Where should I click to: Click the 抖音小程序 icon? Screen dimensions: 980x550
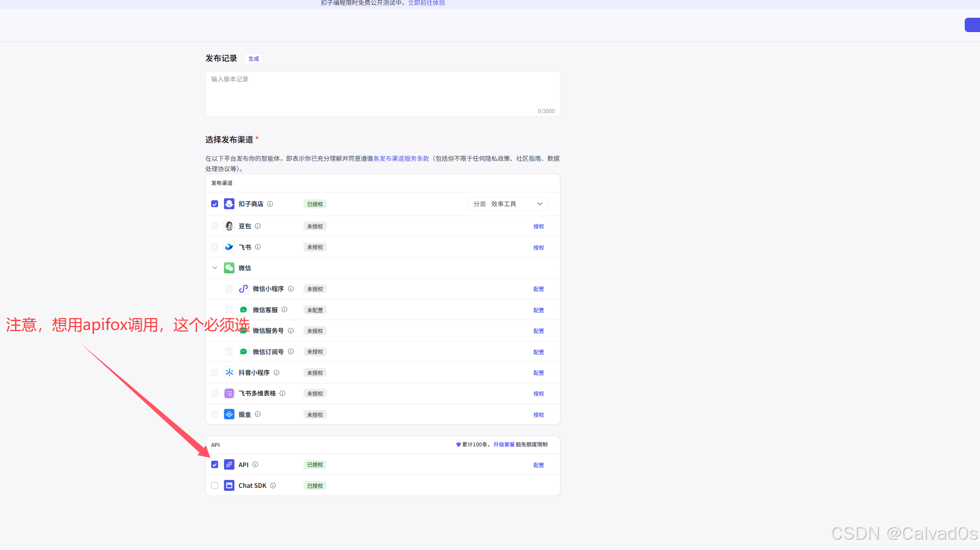click(229, 372)
